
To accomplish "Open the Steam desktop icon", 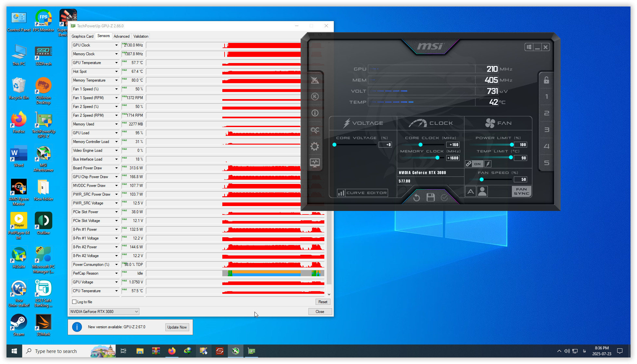I will pos(19,325).
